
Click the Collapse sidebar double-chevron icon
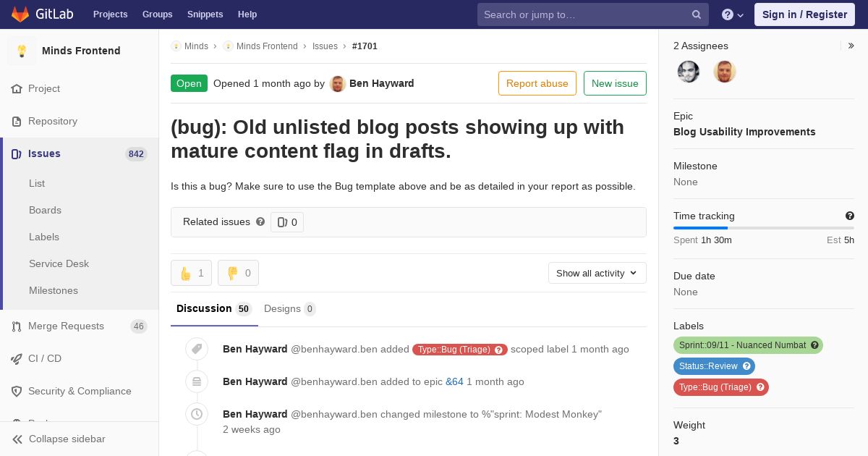[x=17, y=439]
